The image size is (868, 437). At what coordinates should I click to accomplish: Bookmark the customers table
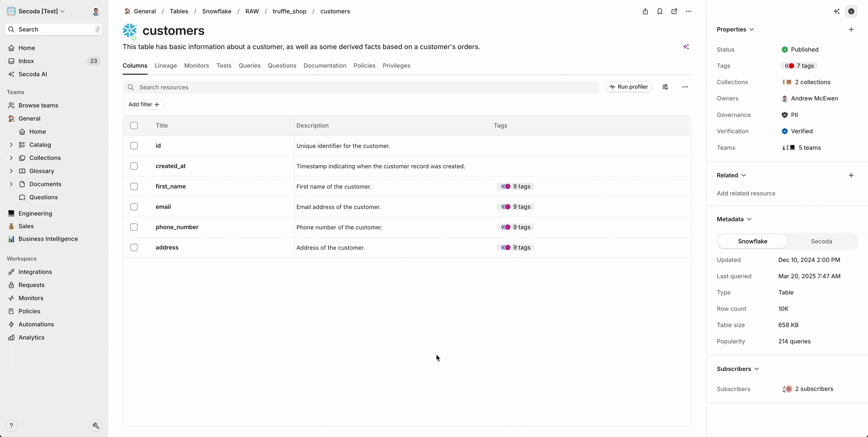pos(660,11)
